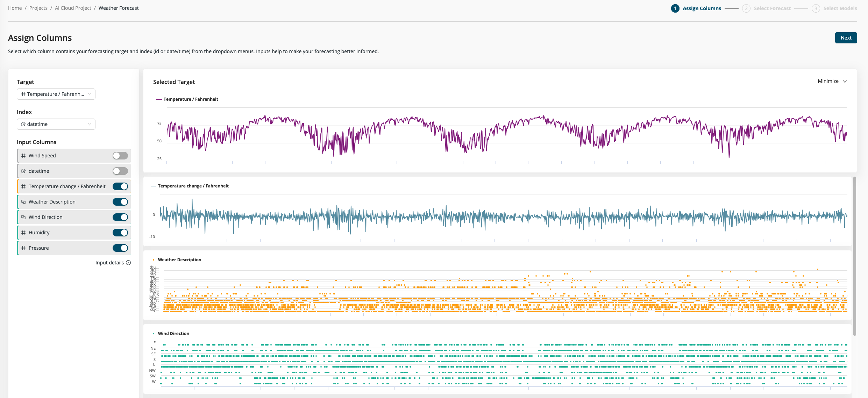This screenshot has height=398, width=868.
Task: Click Temperature / Fahrenheit purple legend marker
Action: [159, 99]
